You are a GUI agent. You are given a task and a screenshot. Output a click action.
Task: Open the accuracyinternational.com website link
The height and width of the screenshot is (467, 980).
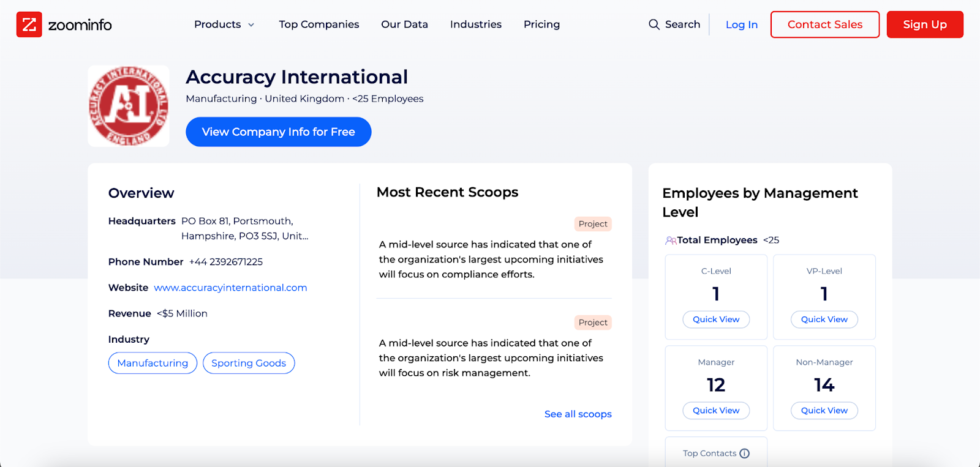click(x=230, y=288)
